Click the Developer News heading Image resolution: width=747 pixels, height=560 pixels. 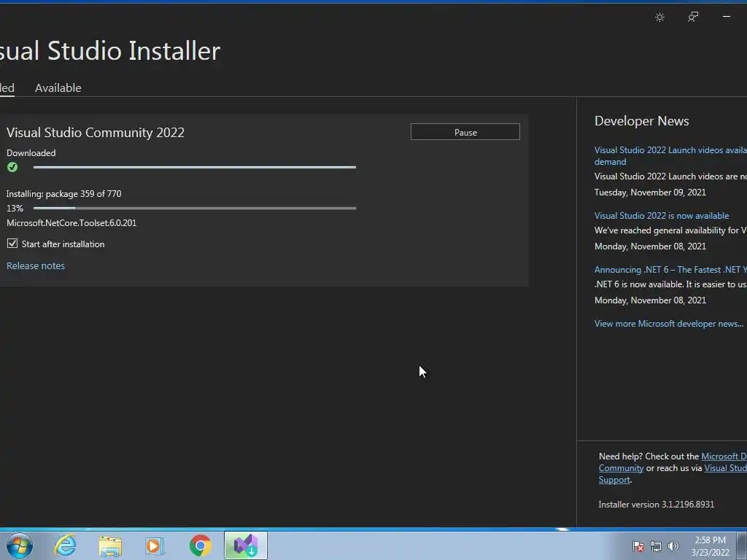pos(642,121)
